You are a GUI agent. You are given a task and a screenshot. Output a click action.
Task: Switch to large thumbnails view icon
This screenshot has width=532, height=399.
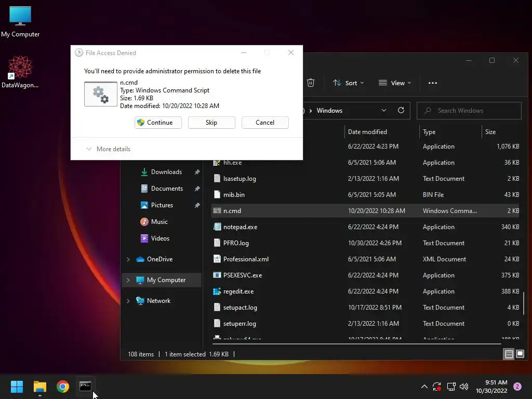pyautogui.click(x=520, y=354)
